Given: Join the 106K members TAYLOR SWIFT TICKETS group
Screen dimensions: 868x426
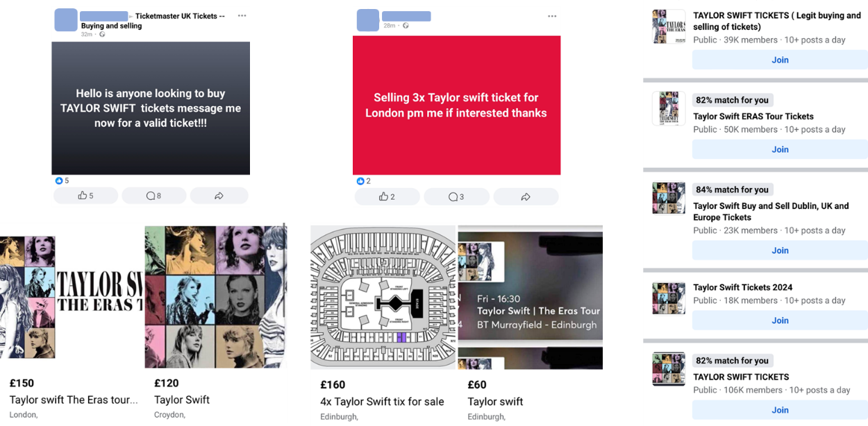Looking at the screenshot, I should (780, 410).
